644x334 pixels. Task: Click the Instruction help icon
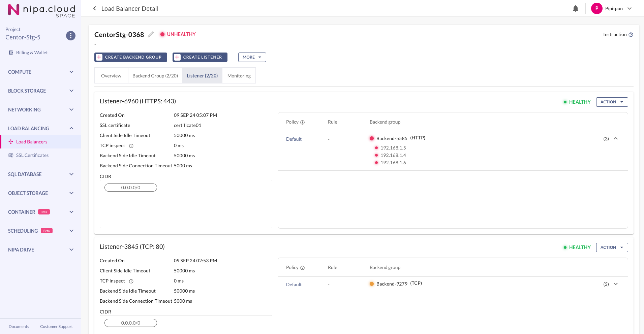point(631,35)
